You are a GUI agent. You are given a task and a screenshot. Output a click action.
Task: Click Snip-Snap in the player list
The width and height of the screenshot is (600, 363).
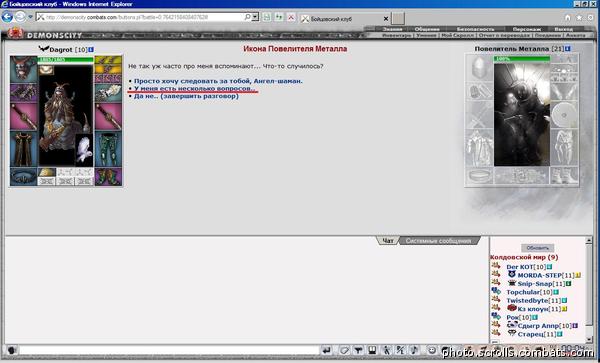pyautogui.click(x=535, y=284)
